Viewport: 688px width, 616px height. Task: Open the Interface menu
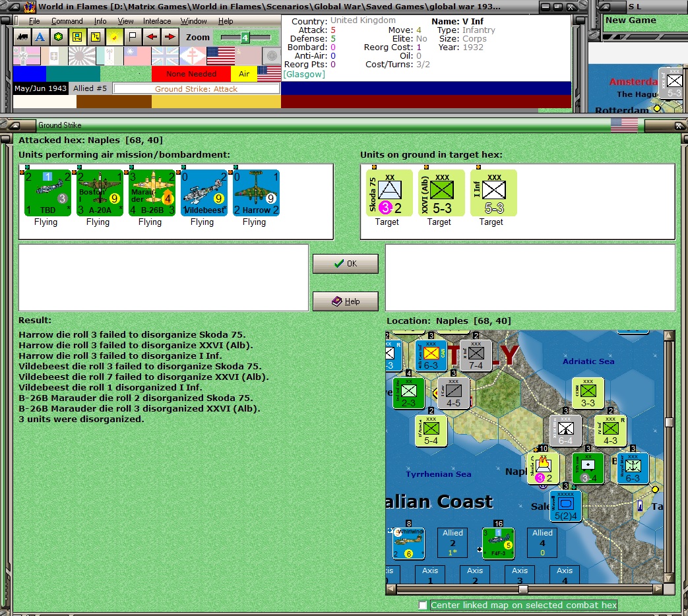point(156,21)
